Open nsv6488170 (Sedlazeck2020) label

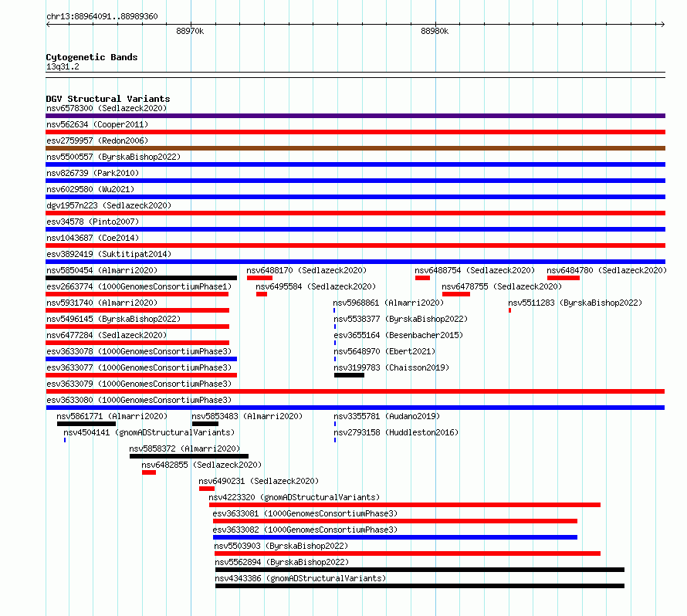[306, 270]
